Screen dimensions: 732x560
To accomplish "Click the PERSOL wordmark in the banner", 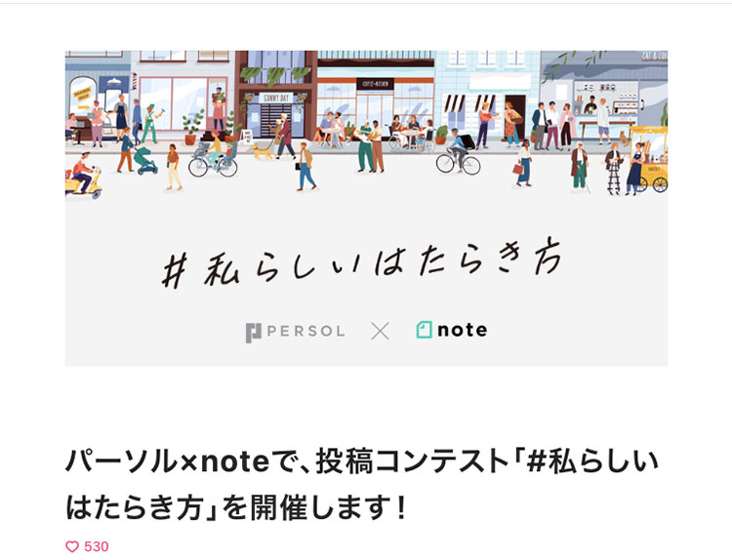I will click(305, 332).
